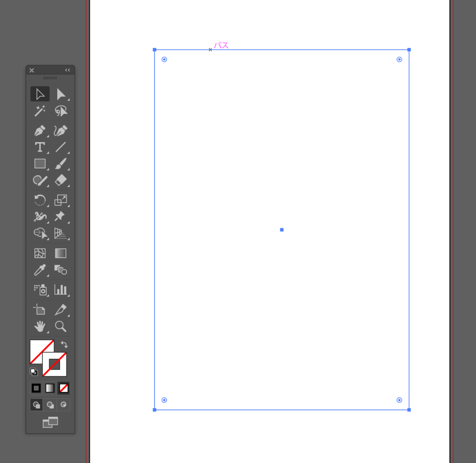Swap fill and stroke colors
The image size is (476, 463).
64,344
